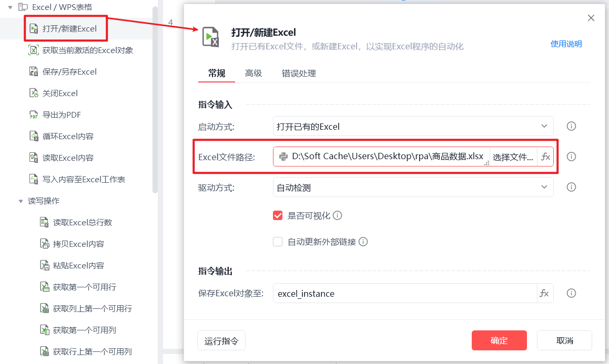Click info icon beside 是否可视化
Screen dimensions: 609x364
click(338, 215)
